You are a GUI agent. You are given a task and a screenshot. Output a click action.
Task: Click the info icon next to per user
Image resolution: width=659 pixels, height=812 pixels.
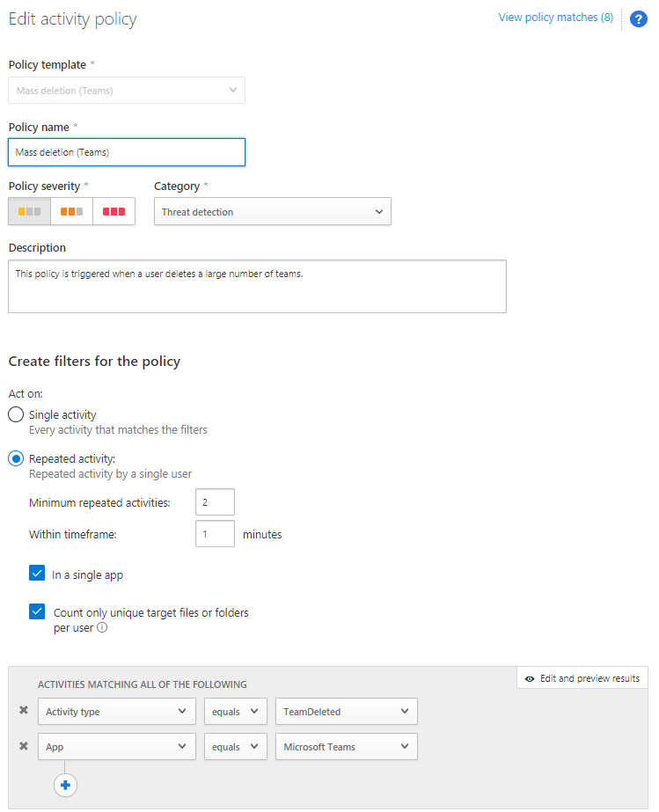click(x=102, y=628)
